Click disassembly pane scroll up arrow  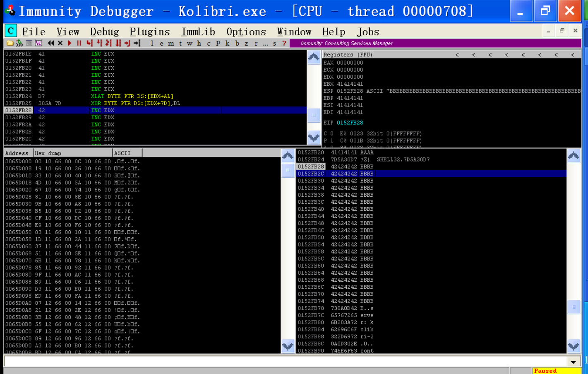click(x=314, y=57)
